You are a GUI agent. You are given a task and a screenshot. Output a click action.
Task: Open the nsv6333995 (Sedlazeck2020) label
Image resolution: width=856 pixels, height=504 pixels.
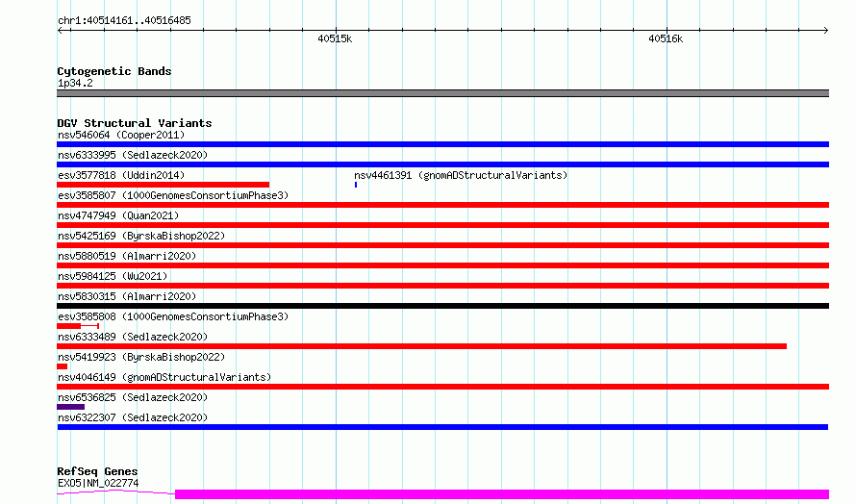(133, 155)
